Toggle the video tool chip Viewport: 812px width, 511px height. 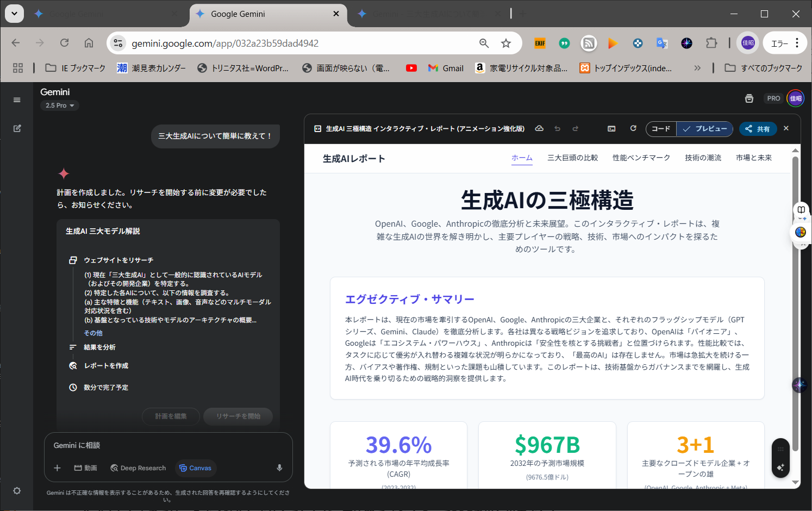click(x=85, y=468)
